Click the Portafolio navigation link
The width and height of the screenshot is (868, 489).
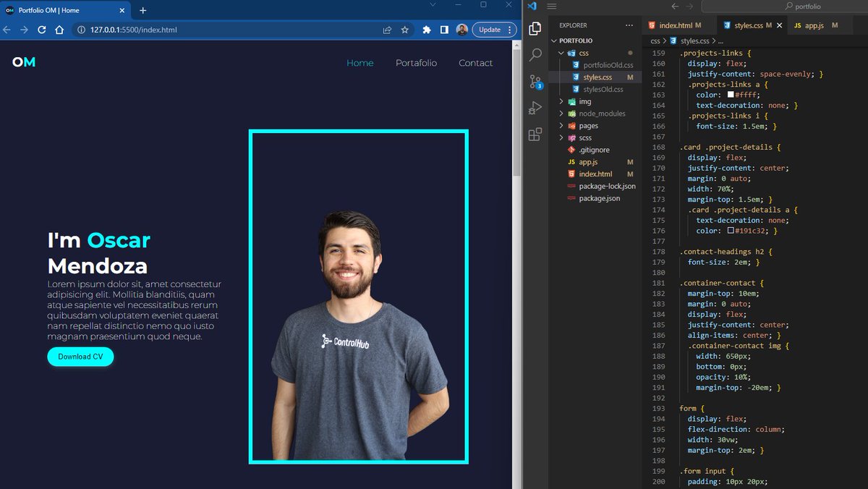coord(417,63)
